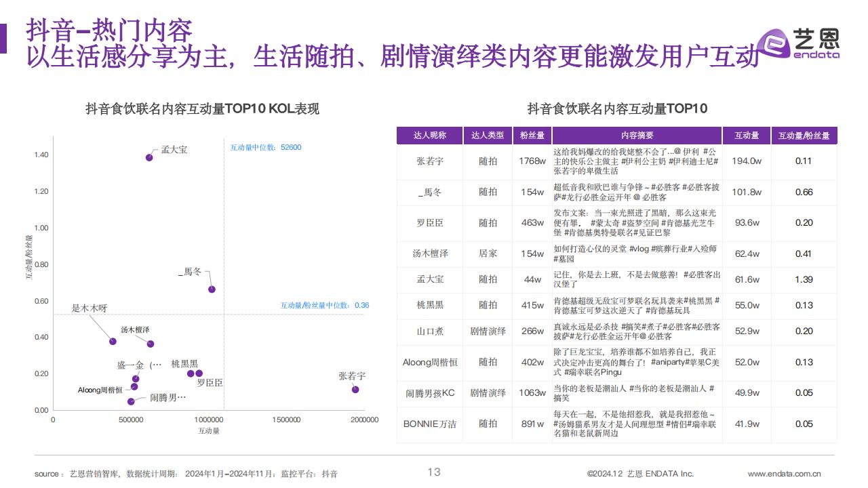Screen dimensions: 868x488
Task: Click the 内容摘要 column header
Action: tap(637, 136)
